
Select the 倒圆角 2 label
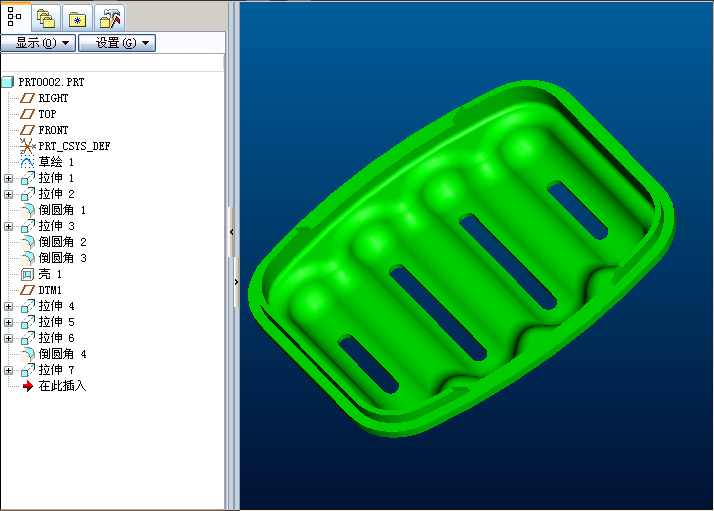62,242
